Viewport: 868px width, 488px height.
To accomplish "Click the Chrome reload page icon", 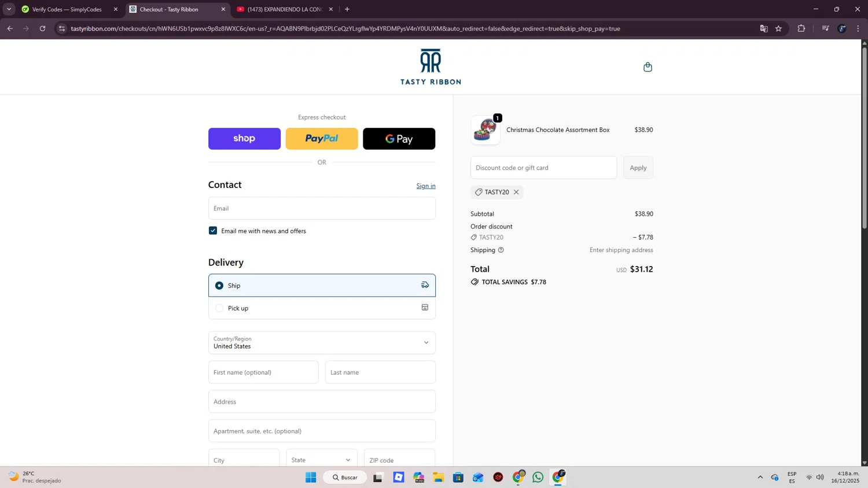I will point(42,28).
